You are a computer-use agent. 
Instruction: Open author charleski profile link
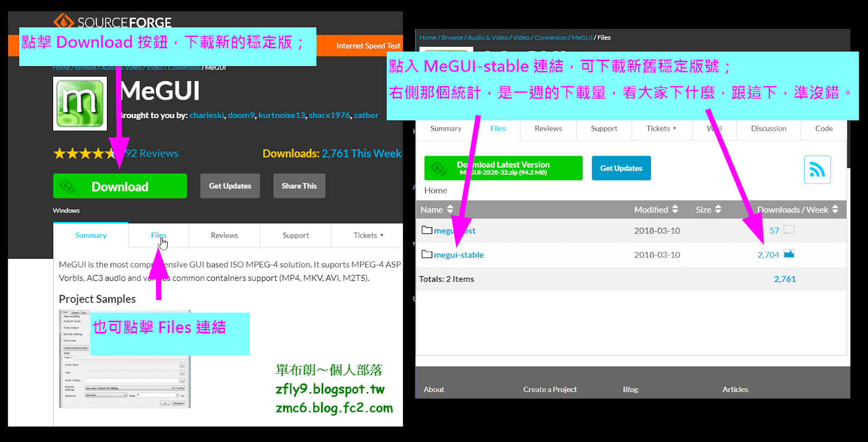[x=207, y=116]
